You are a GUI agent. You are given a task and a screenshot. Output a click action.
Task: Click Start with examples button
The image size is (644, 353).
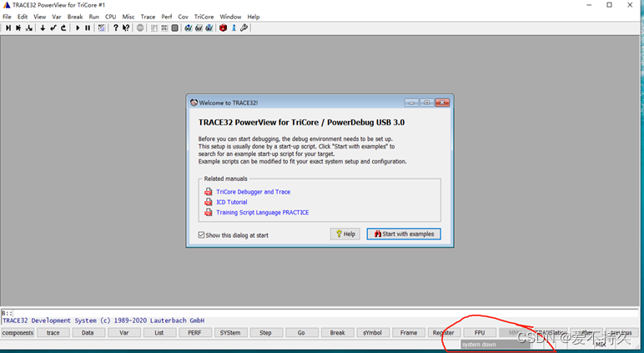coord(404,234)
